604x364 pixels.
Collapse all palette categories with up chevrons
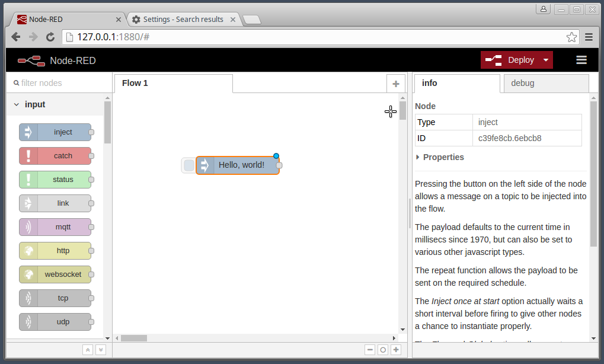pos(88,350)
